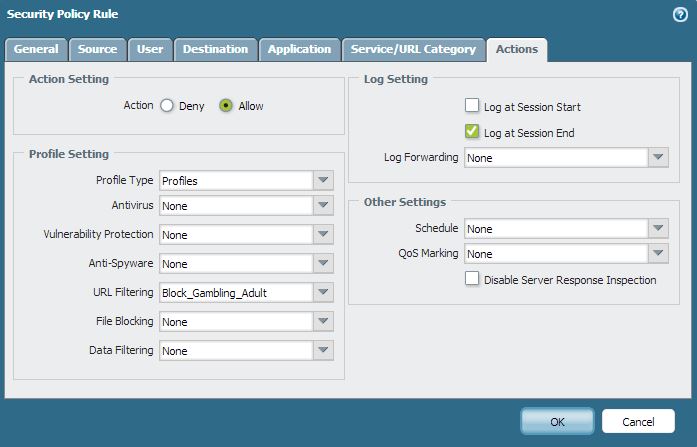Click the 'Allow' label text
Viewport: 697px width, 447px height.
tap(251, 106)
